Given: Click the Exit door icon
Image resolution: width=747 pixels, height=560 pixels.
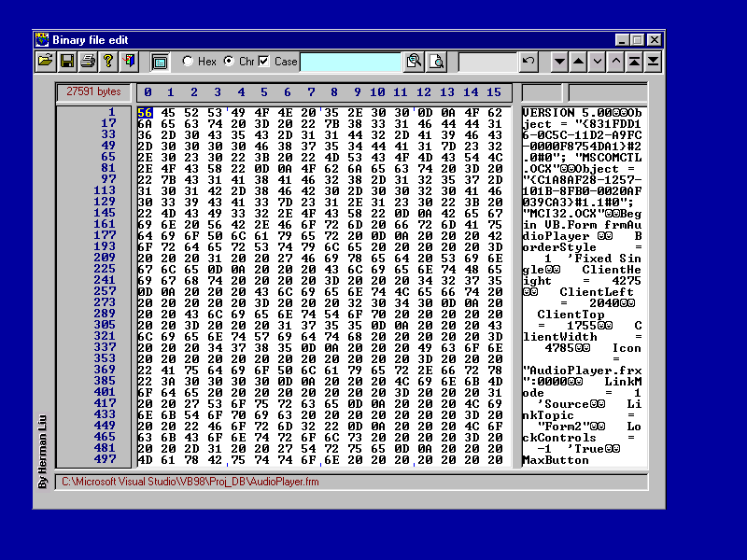Looking at the screenshot, I should click(129, 62).
